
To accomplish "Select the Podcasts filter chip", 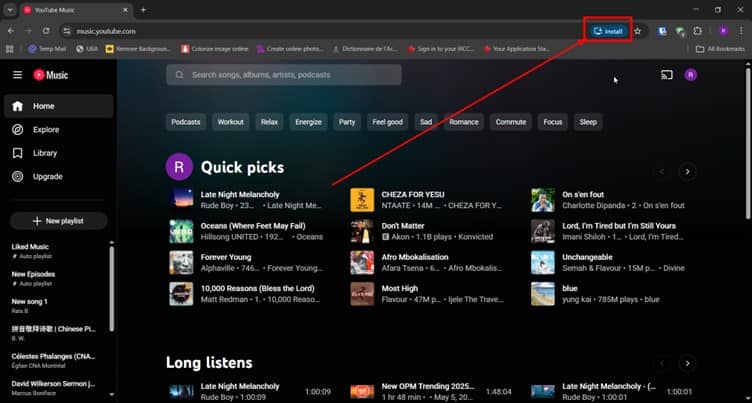I will click(186, 122).
